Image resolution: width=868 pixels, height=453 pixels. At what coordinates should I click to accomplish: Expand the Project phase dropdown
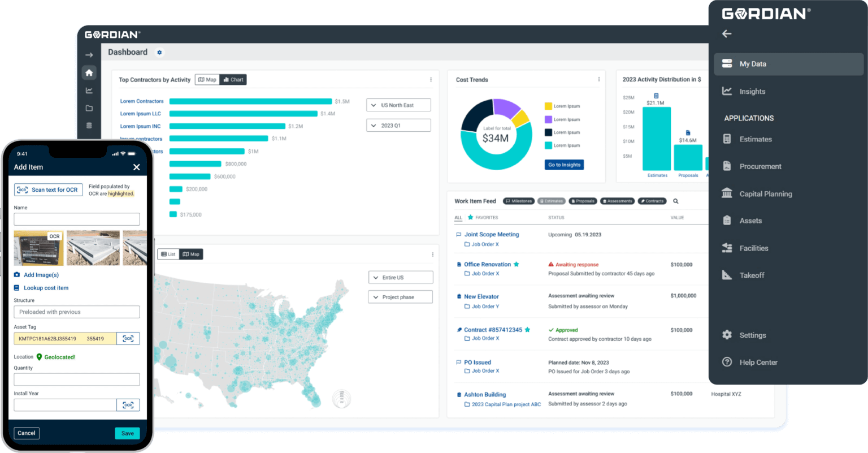coord(400,297)
